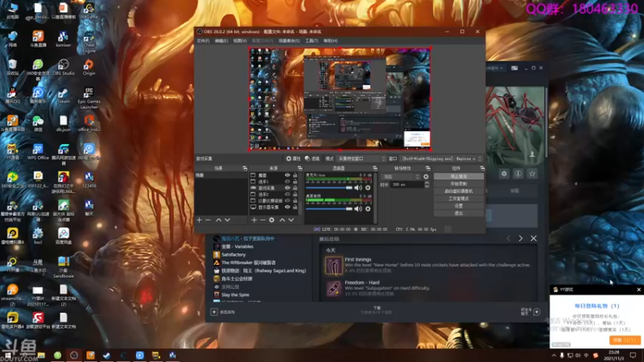The width and height of the screenshot is (644, 362).
Task: Click Steam add game plus icon
Action: click(x=214, y=312)
